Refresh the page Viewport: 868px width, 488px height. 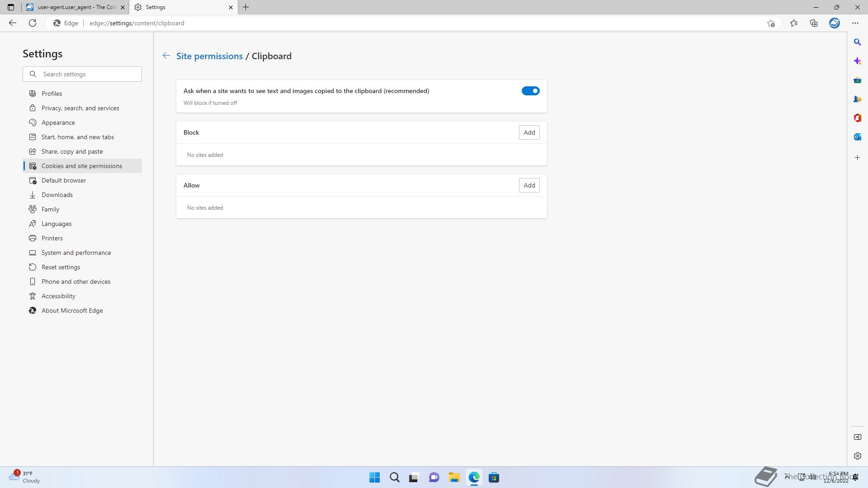pos(33,23)
